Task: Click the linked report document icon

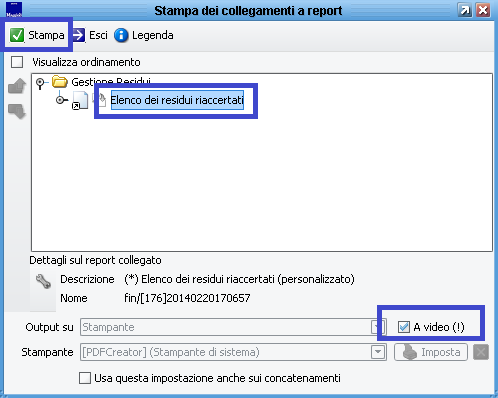Action: (x=80, y=101)
